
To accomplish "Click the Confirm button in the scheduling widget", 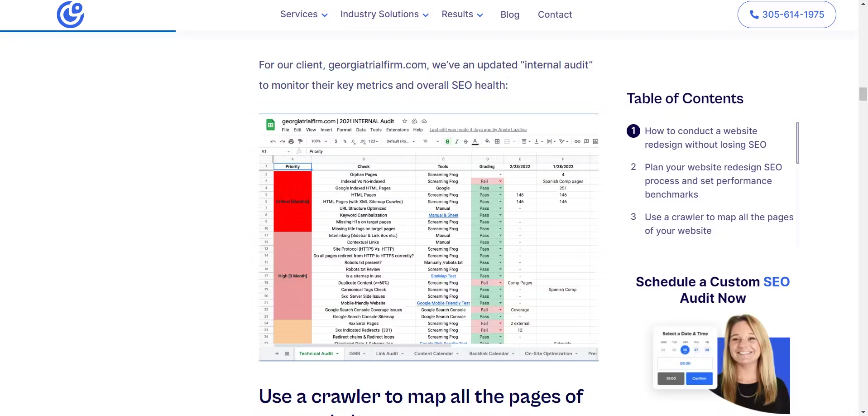I will pyautogui.click(x=699, y=378).
